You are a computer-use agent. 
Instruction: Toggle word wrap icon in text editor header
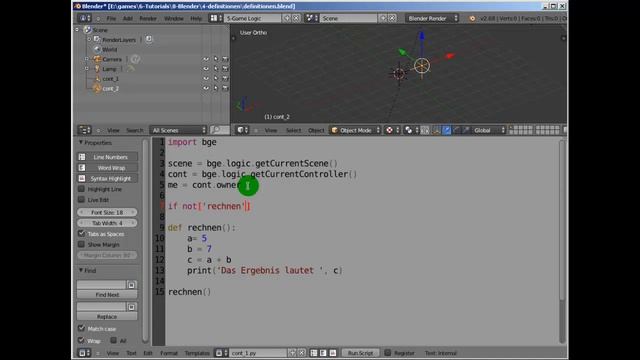pyautogui.click(x=323, y=353)
